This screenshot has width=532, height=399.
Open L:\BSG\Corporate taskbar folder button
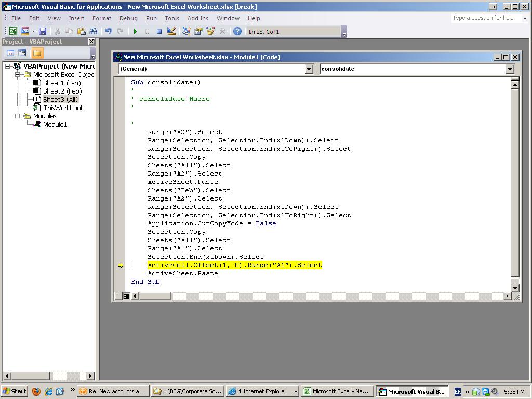pyautogui.click(x=188, y=392)
